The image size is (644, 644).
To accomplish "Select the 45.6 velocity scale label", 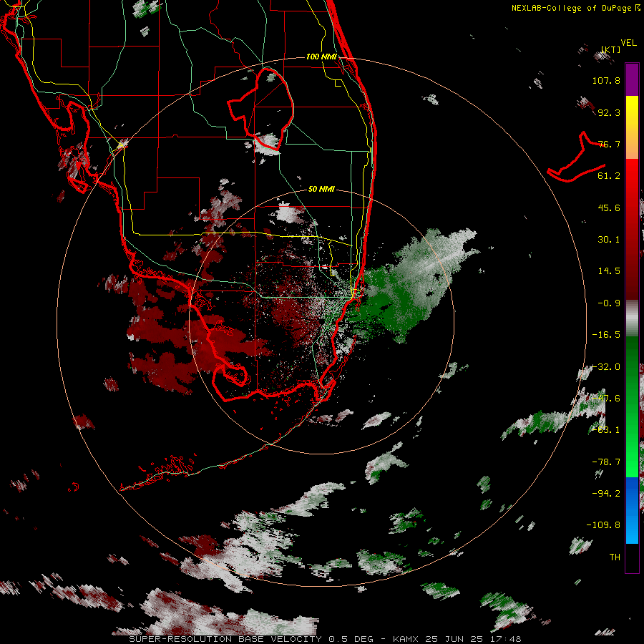I will tap(609, 208).
